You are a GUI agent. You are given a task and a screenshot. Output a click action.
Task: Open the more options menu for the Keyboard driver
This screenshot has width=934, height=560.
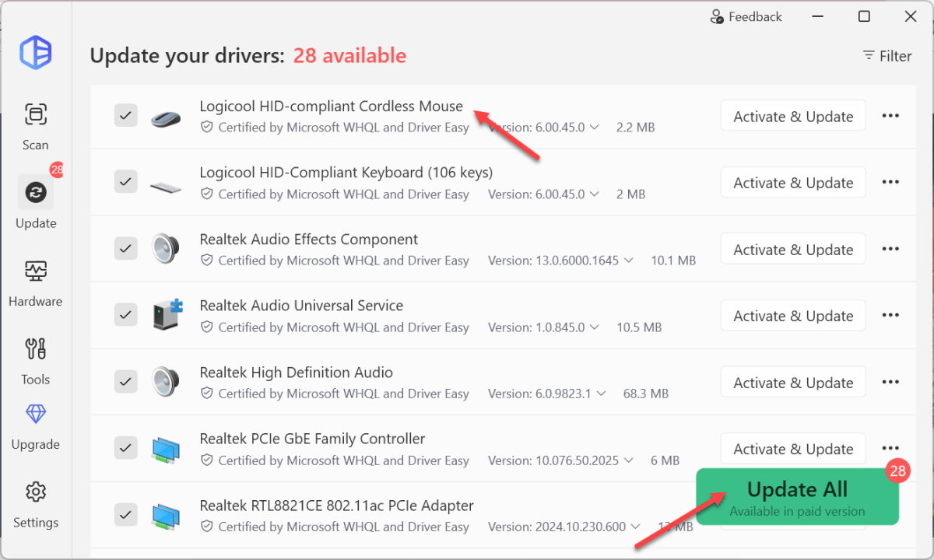click(x=890, y=181)
